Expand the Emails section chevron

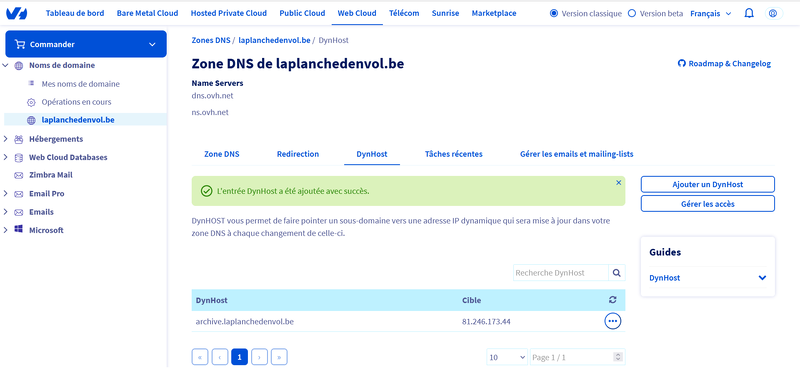(x=6, y=212)
